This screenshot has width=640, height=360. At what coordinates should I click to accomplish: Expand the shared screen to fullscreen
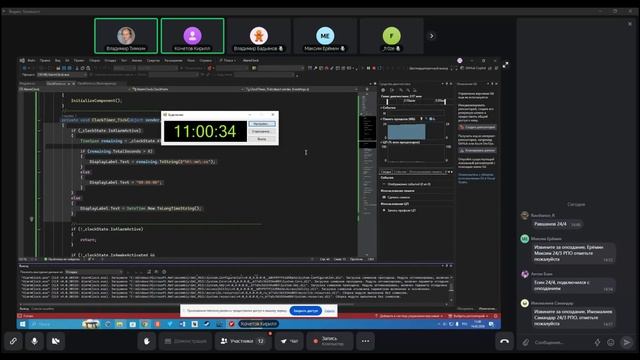click(x=505, y=65)
